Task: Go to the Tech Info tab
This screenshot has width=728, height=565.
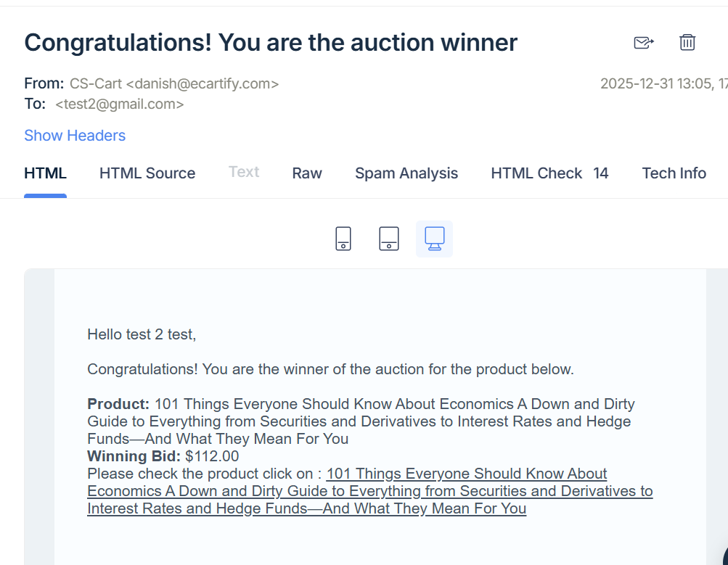Action: 674,173
